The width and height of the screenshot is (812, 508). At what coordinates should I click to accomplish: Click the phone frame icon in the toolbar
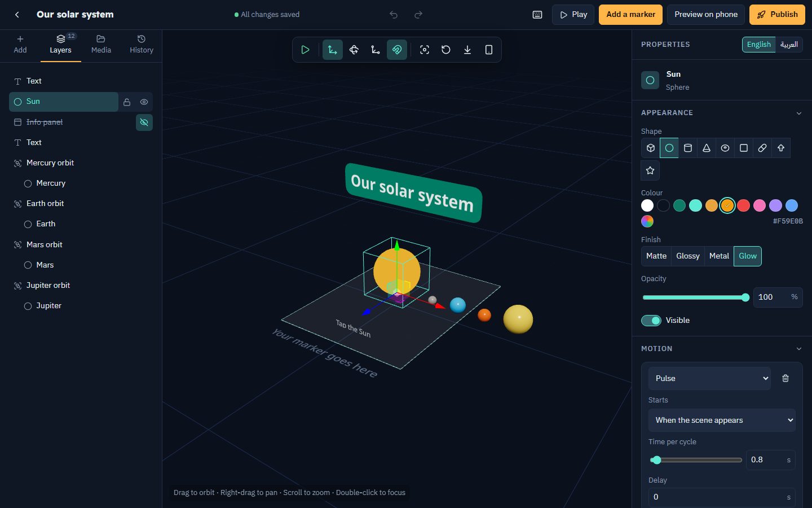point(489,50)
